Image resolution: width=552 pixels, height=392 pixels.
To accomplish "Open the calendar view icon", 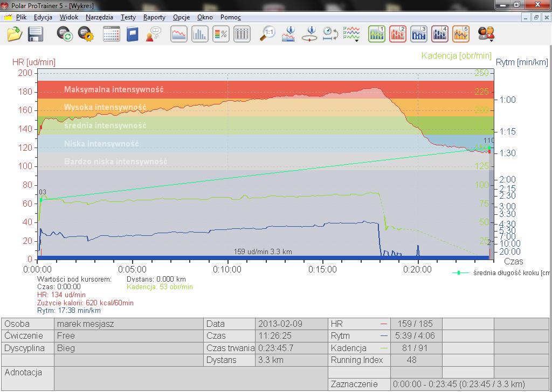I will (x=111, y=34).
